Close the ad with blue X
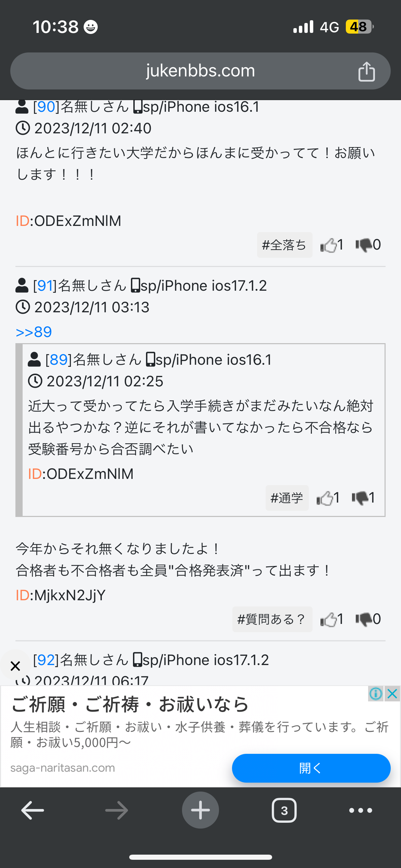Image resolution: width=401 pixels, height=868 pixels. pyautogui.click(x=392, y=694)
